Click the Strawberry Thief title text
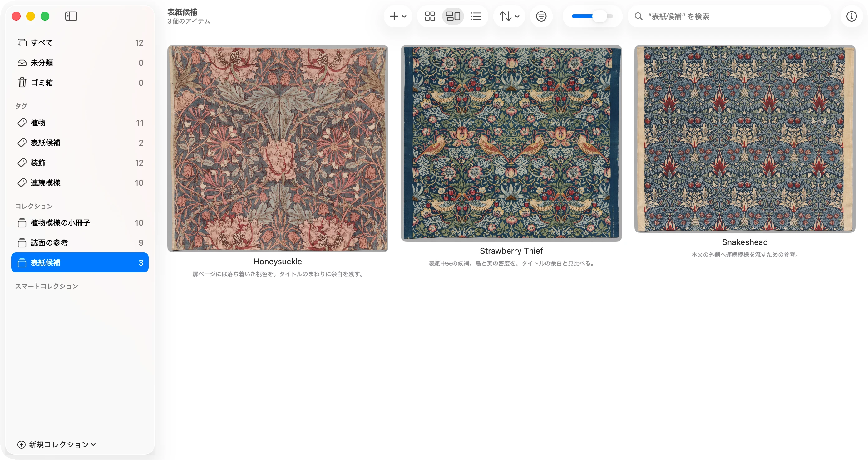 pos(511,251)
